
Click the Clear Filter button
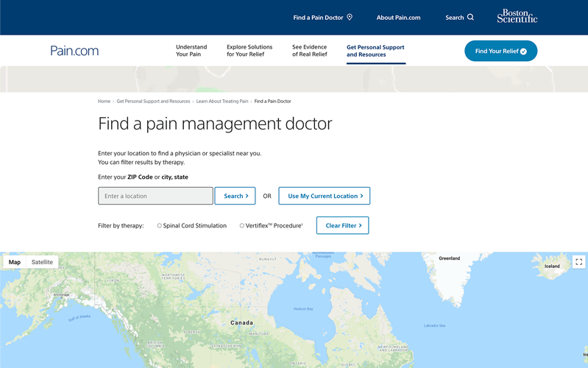point(343,225)
